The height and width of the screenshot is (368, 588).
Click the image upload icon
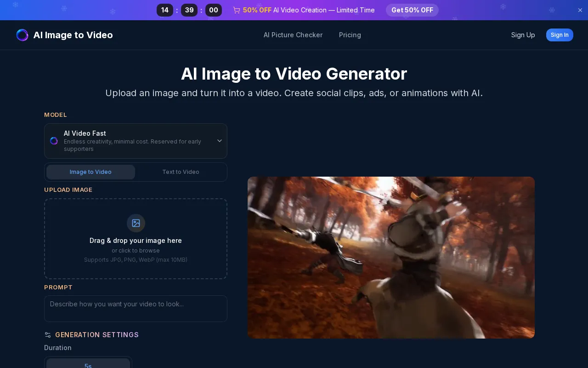136,223
